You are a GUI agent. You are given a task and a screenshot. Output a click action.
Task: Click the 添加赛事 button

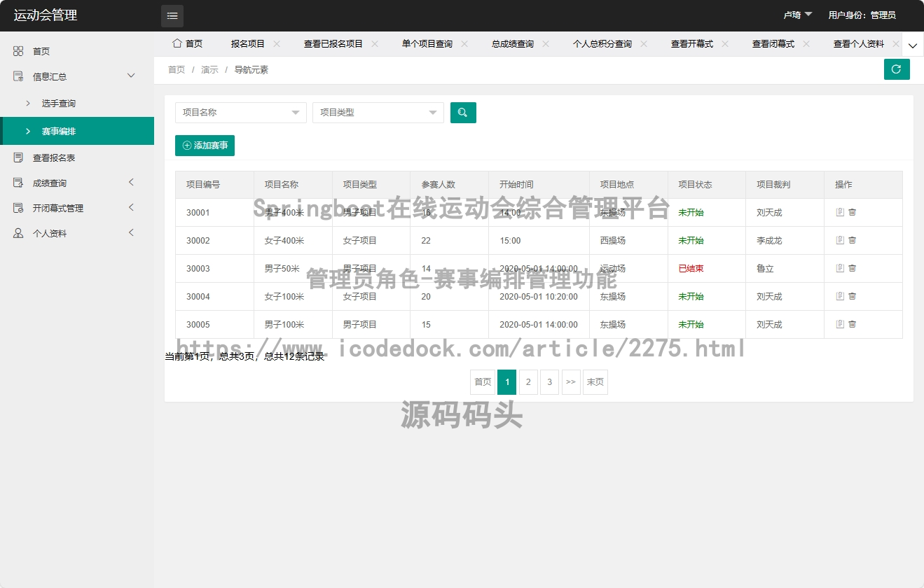205,146
